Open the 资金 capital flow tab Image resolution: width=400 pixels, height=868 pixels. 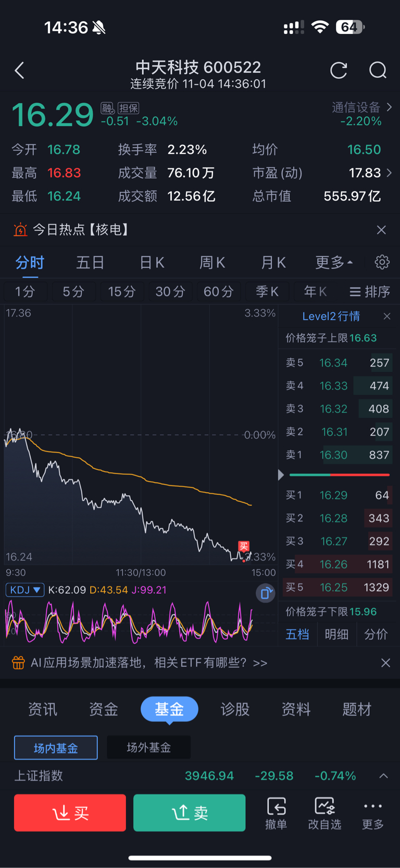[104, 709]
